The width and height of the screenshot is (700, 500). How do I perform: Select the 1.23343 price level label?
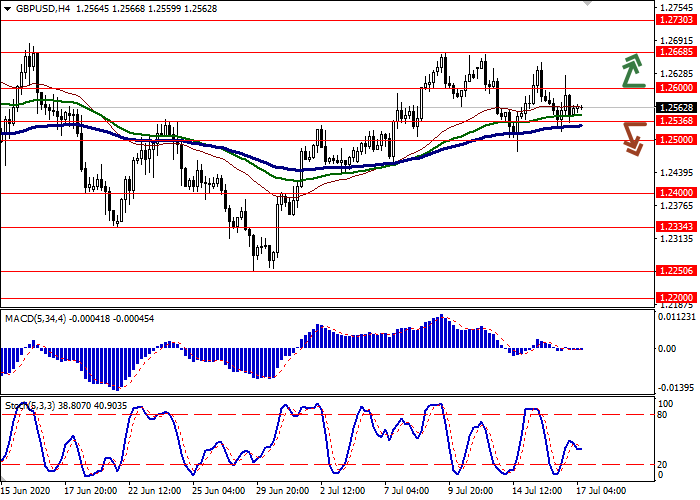point(677,227)
